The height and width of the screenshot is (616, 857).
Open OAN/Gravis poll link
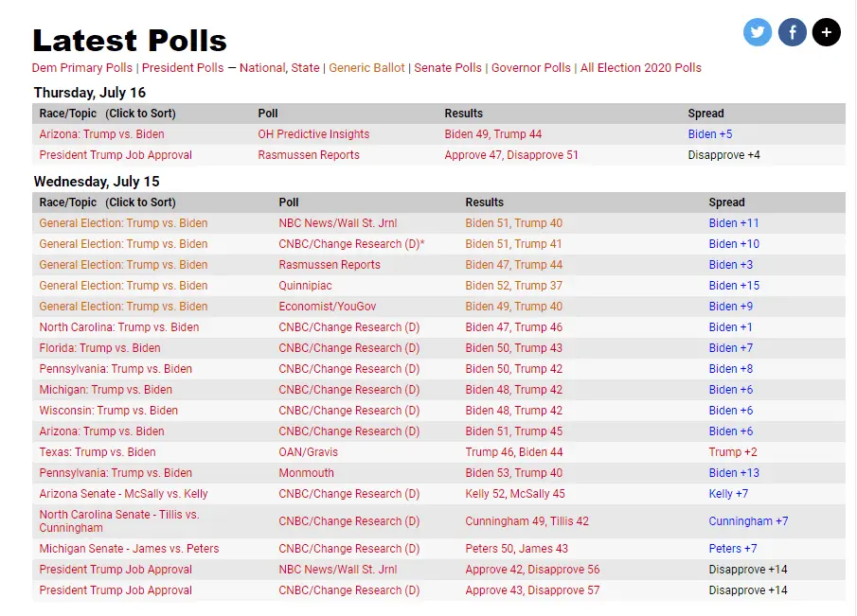click(308, 452)
